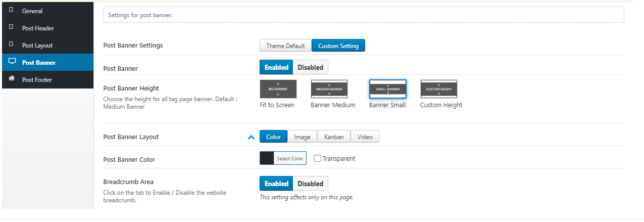Screen dimensions: 644x222
Task: Set Post Banner to Disabled
Action: [310, 67]
